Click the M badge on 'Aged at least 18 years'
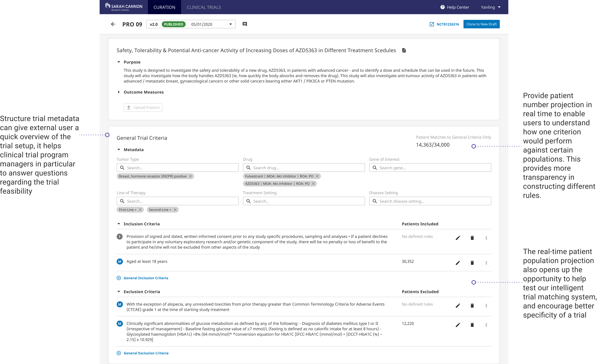This screenshot has width=598, height=364. [120, 262]
